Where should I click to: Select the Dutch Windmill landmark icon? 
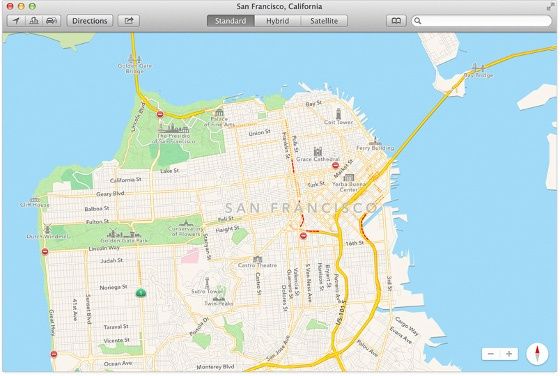pos(47,229)
